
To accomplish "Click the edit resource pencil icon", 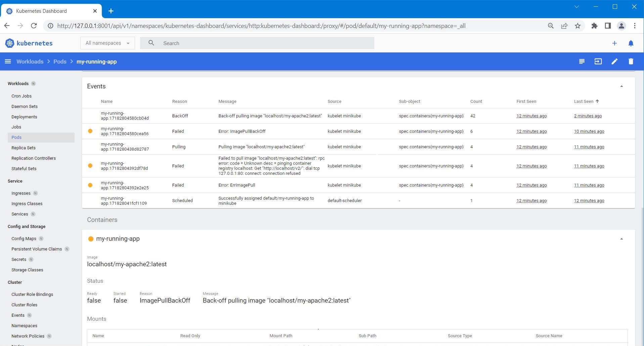I will (614, 62).
